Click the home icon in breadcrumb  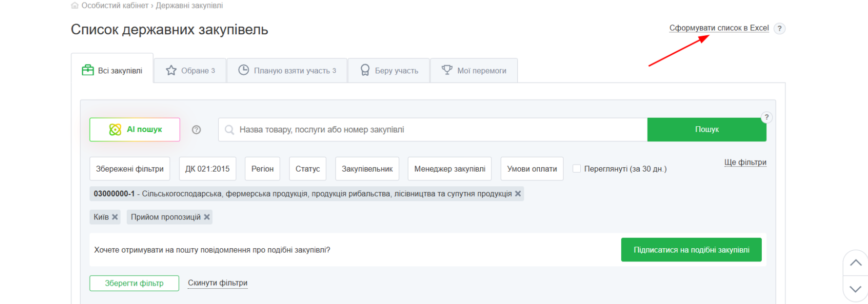click(x=75, y=6)
